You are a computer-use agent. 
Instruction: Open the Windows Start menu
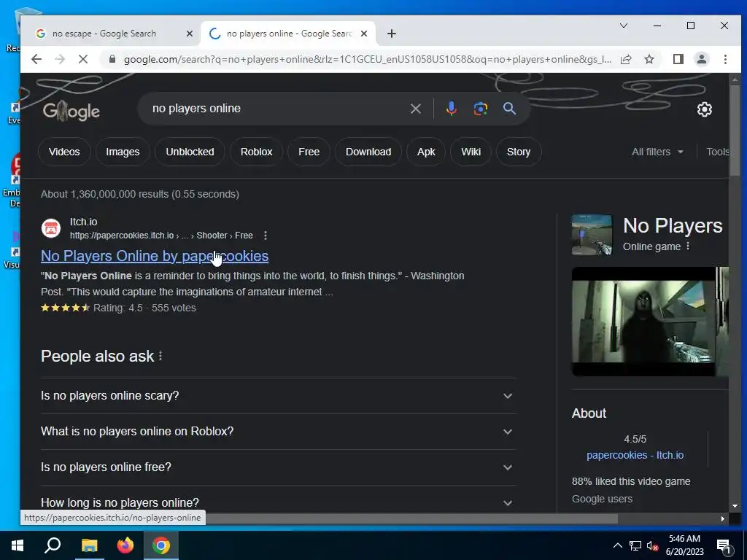pyautogui.click(x=18, y=545)
